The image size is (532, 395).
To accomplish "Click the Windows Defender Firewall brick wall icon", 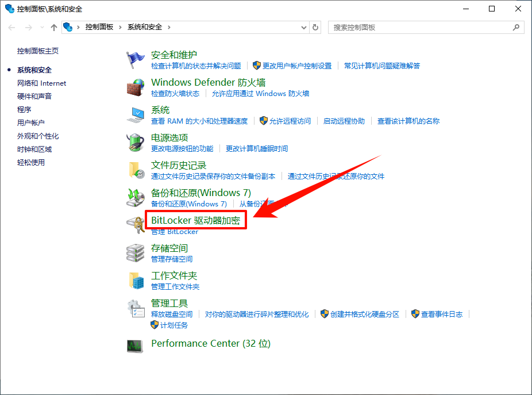I will point(135,87).
